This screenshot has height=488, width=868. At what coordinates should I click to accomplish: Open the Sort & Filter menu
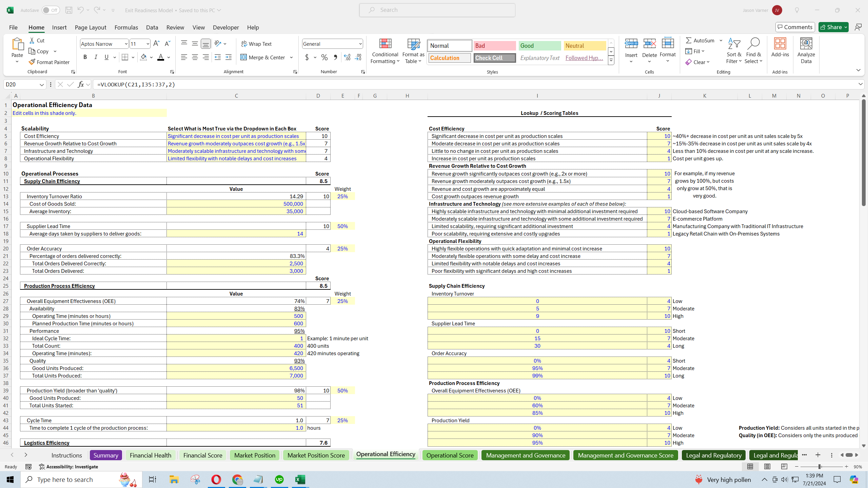pos(734,51)
